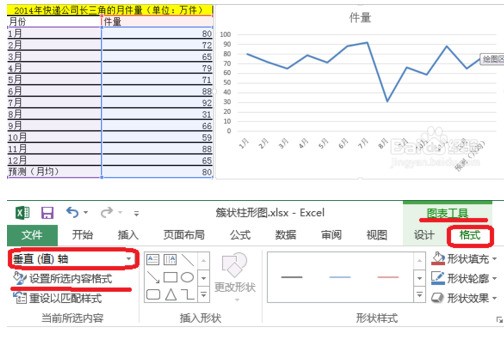Switch to the 设计 chart tools tab
This screenshot has width=504, height=363.
(x=424, y=235)
